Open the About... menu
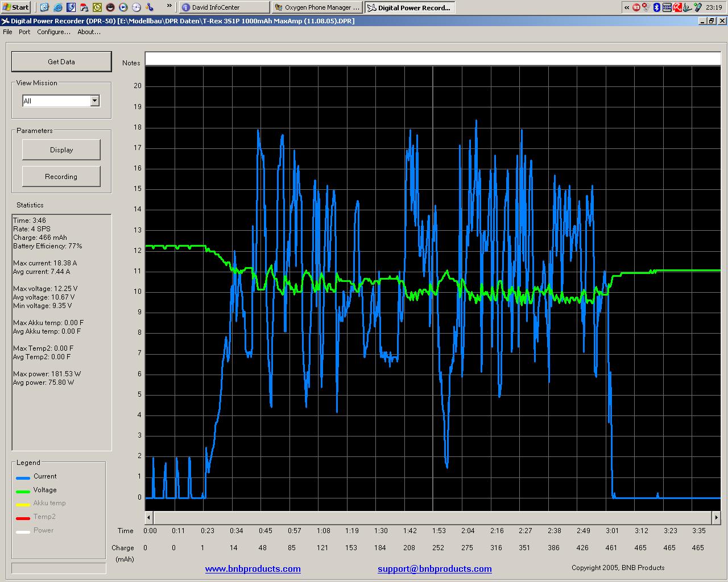 [89, 32]
